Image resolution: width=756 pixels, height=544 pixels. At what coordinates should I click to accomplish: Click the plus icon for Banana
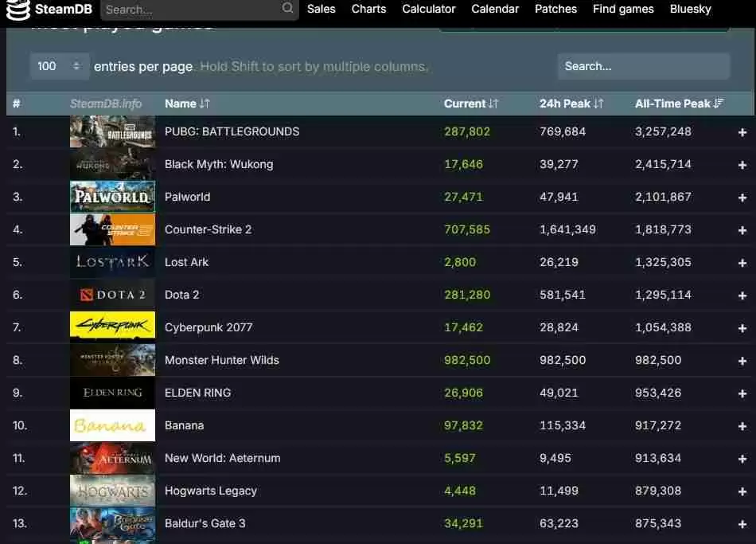click(x=742, y=426)
